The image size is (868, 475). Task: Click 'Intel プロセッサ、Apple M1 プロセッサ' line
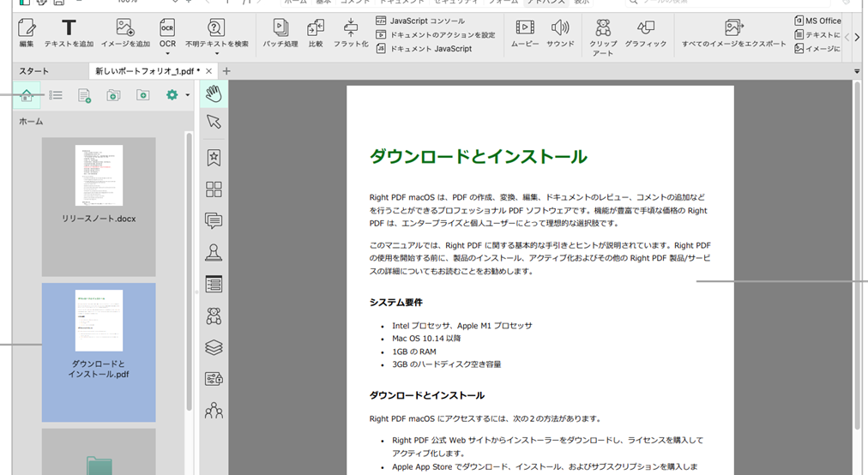pos(462,326)
